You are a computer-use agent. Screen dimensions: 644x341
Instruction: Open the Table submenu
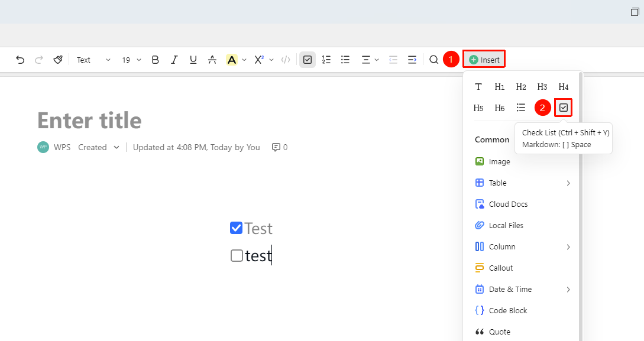click(522, 183)
